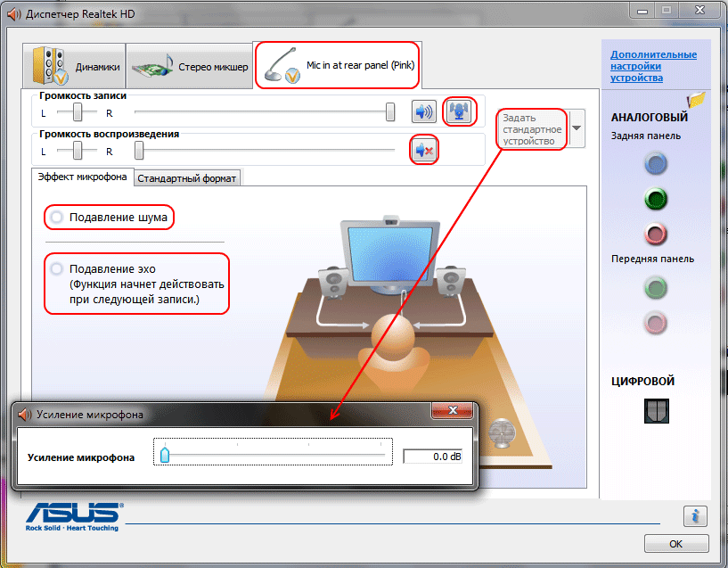Screen dimensions: 728x568
Task: Click the playback volume slider handle
Action: (139, 151)
